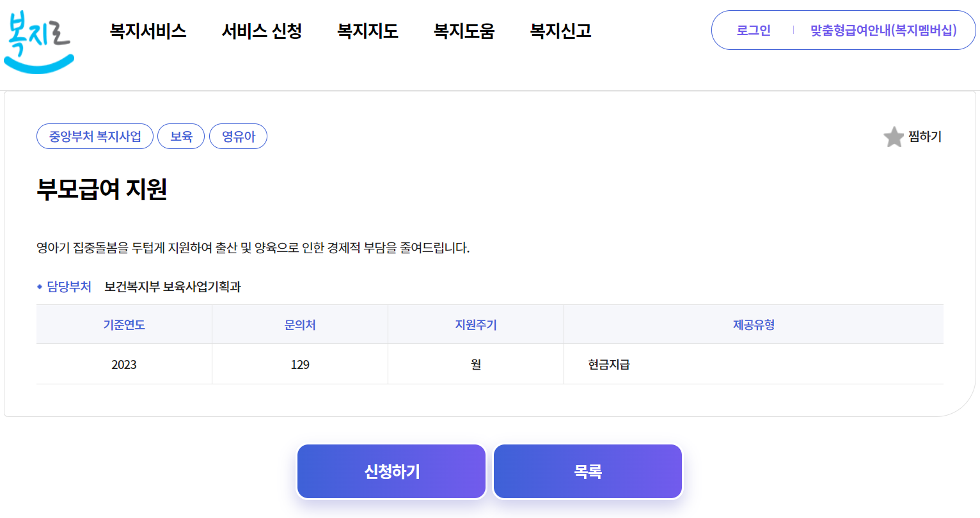
Task: Click the 로그인 link
Action: (754, 30)
